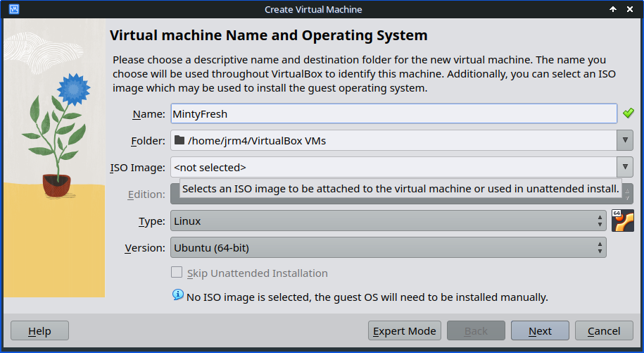Open the Version dropdown showing Ubuntu (64-bit)

tap(388, 247)
